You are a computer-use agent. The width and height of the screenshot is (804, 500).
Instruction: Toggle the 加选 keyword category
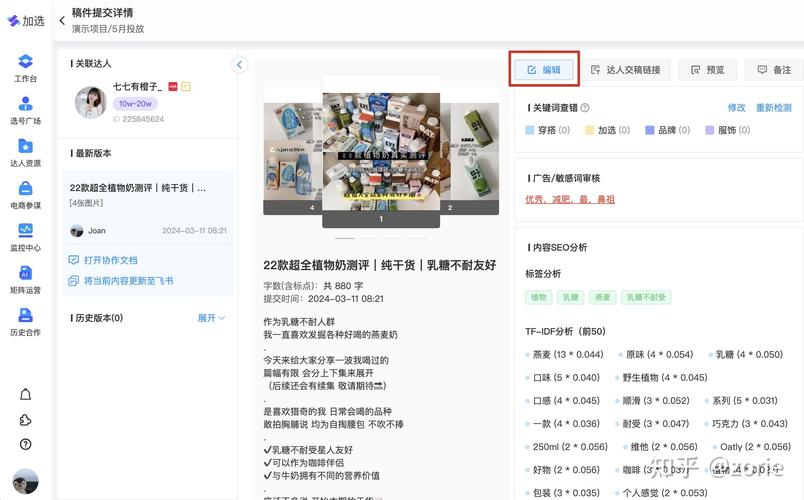pyautogui.click(x=608, y=130)
